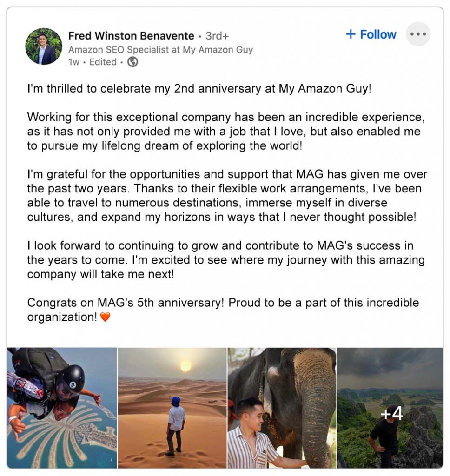Click the 2nd anniversary opening sentence
Screen dimensions: 450x476
[199, 89]
